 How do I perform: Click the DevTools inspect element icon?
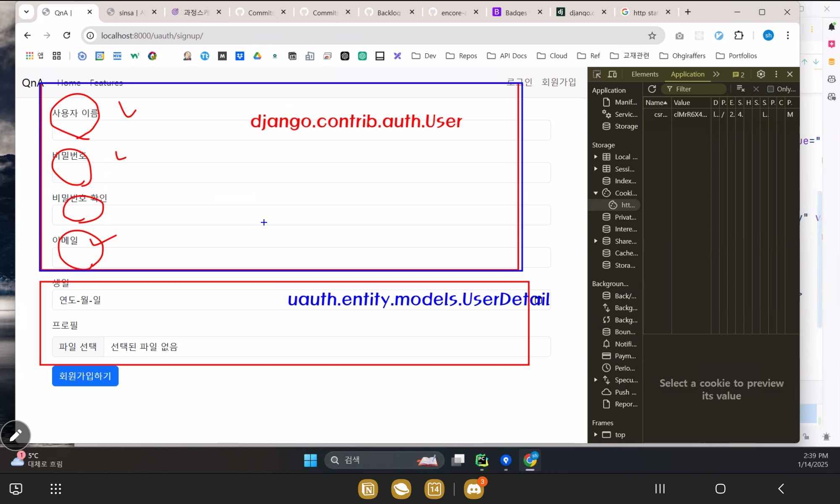(x=596, y=74)
